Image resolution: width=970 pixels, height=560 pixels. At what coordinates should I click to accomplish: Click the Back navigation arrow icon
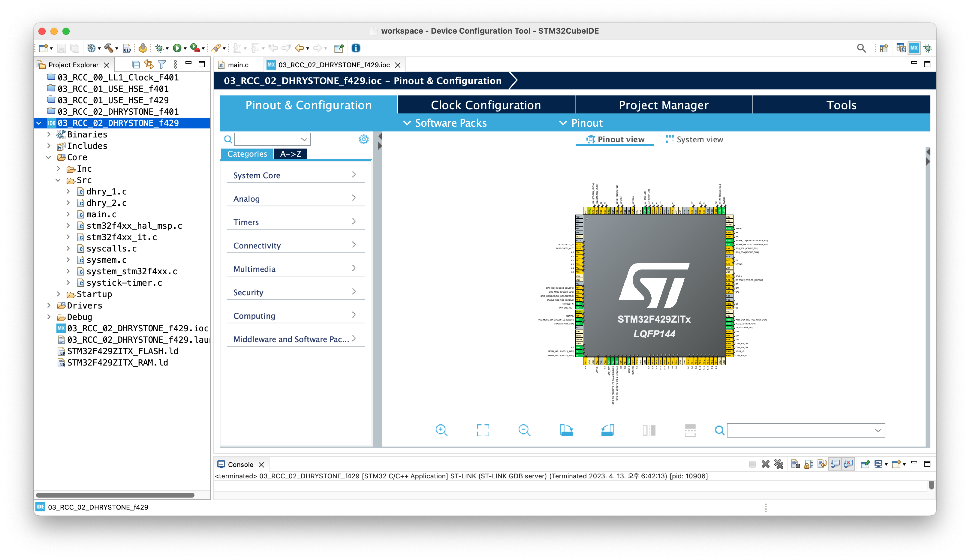click(299, 48)
